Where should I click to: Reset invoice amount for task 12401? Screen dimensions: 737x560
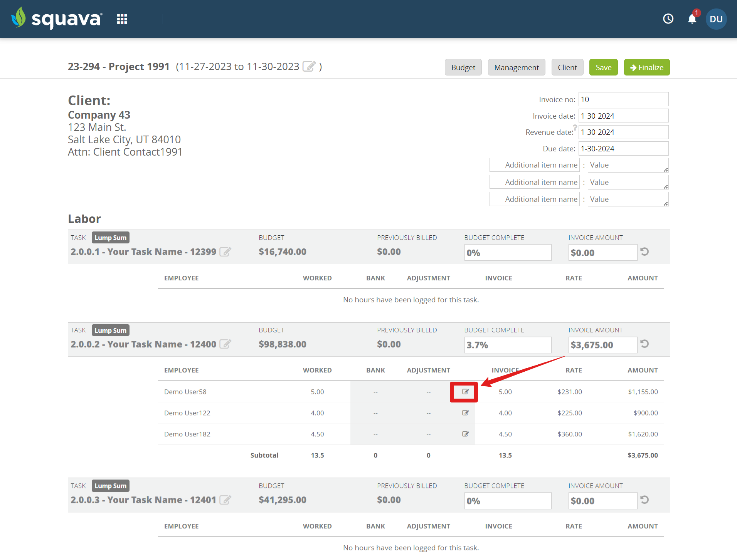[x=644, y=500]
